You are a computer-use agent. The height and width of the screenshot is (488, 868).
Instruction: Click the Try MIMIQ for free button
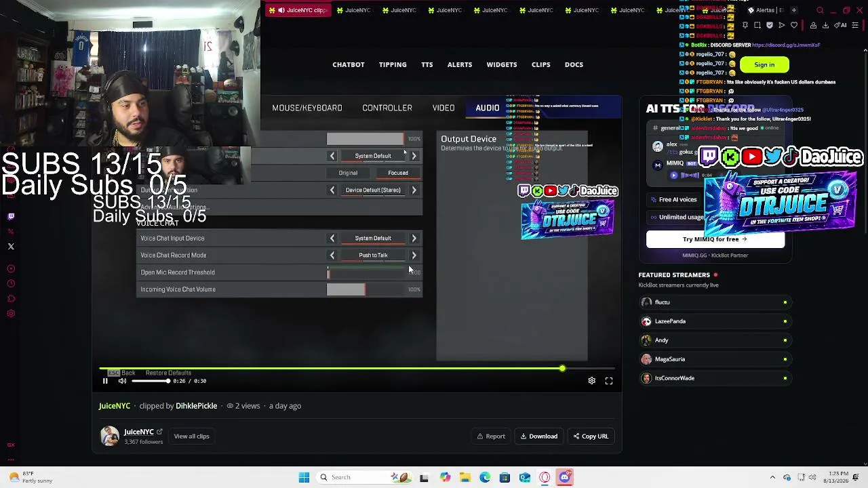(715, 239)
